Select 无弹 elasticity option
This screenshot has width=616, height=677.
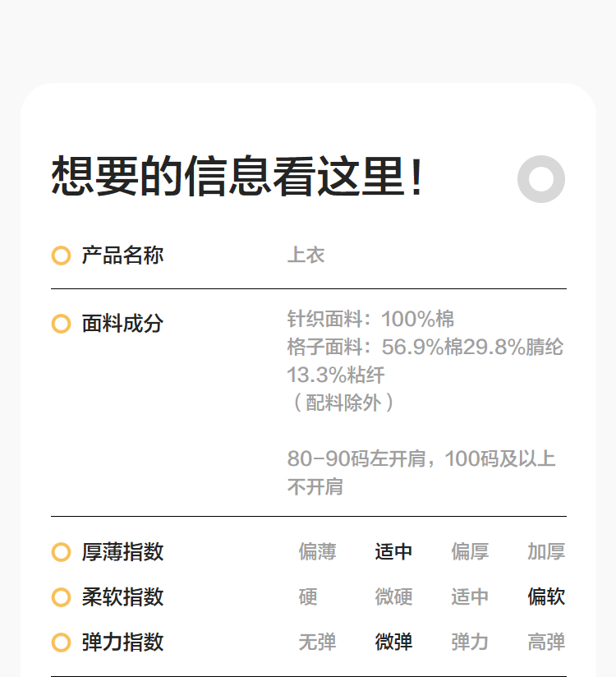tap(317, 642)
